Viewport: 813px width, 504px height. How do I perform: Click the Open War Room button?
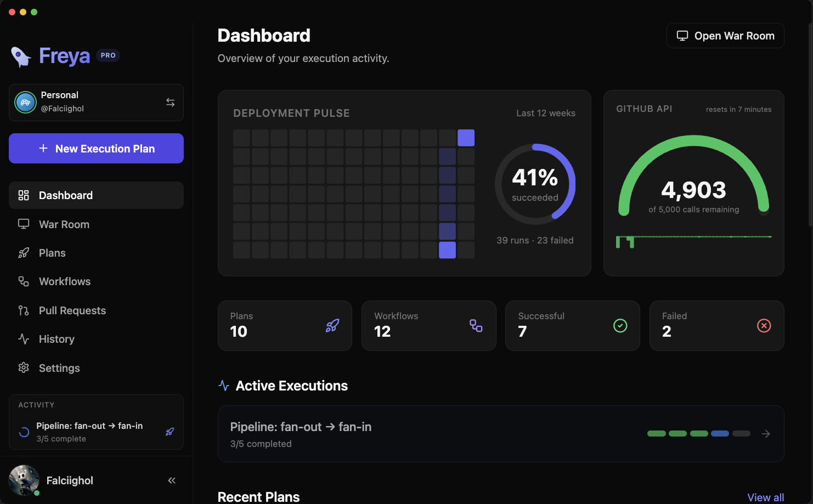[x=725, y=36]
